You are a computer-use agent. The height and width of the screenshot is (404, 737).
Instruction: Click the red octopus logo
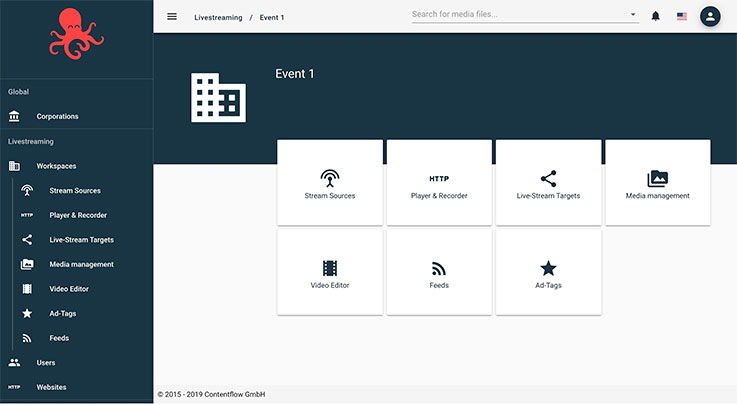(x=76, y=34)
